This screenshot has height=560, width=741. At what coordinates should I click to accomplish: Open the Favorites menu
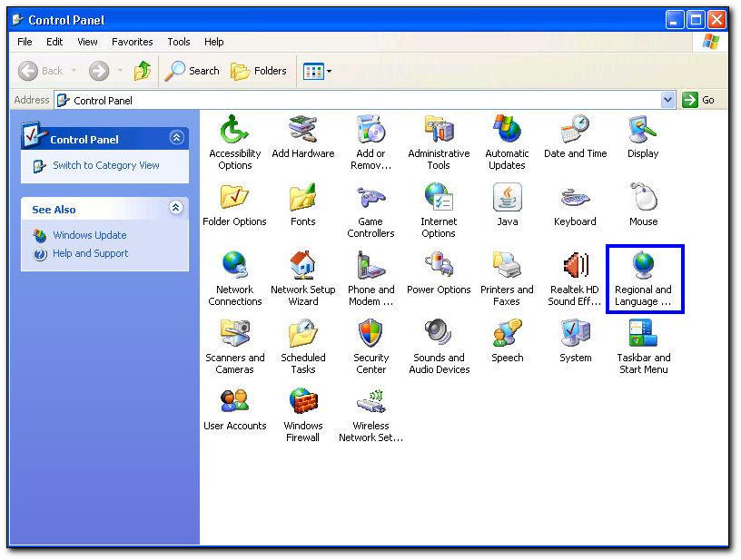click(x=133, y=42)
